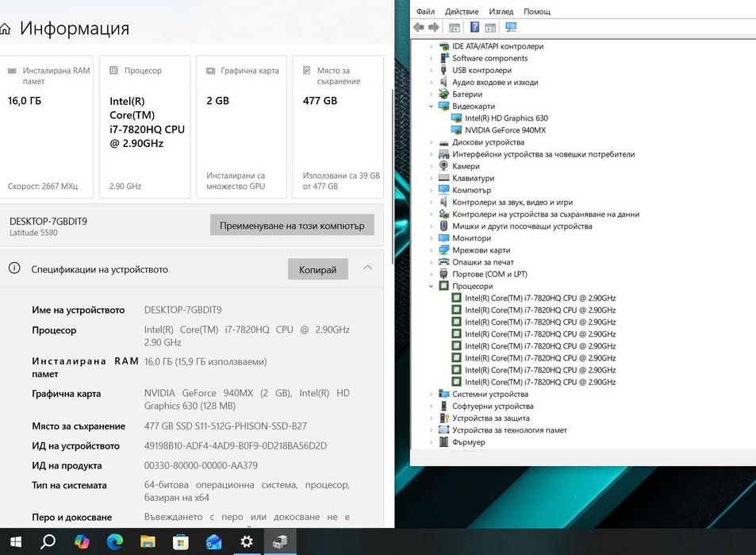This screenshot has width=756, height=555.
Task: Click the Клавиатури keyboard icon
Action: pos(443,178)
